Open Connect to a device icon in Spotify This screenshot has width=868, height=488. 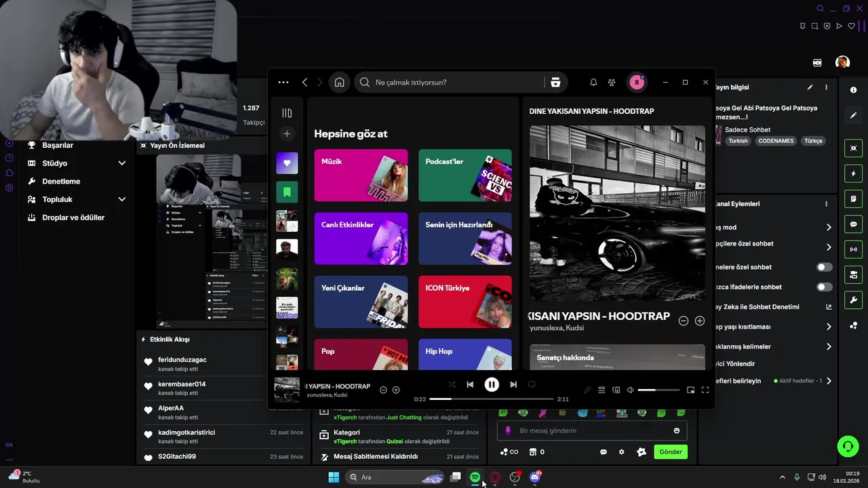click(x=616, y=390)
